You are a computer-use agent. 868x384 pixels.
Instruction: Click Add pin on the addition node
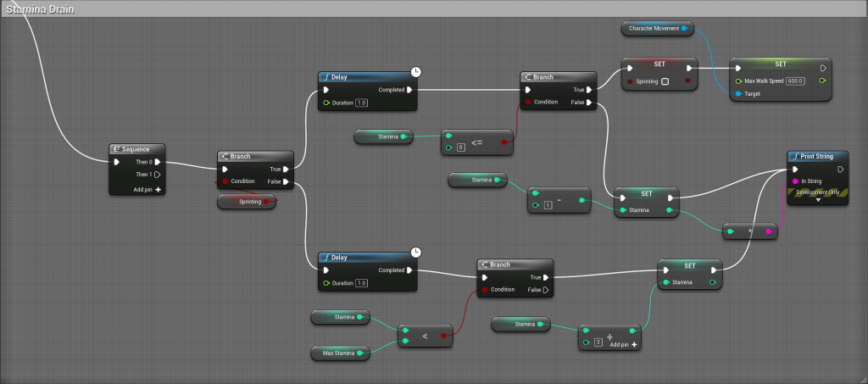tap(623, 345)
